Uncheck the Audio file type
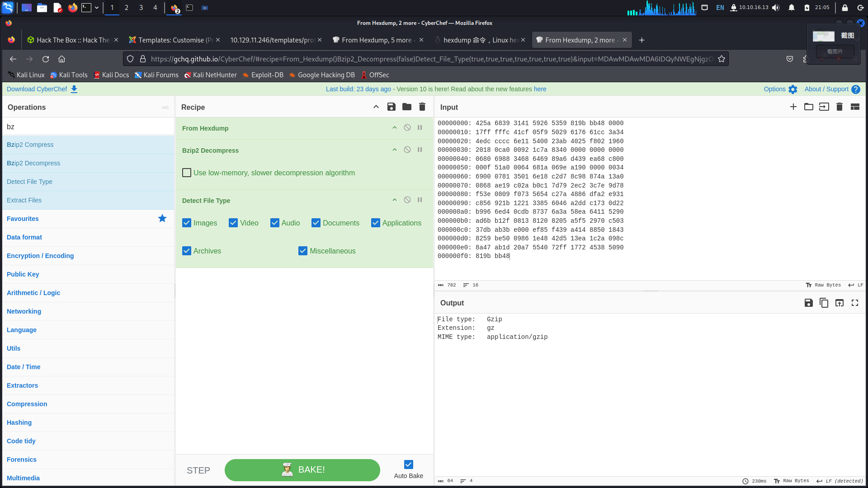Viewport: 868px width, 488px height. [275, 223]
